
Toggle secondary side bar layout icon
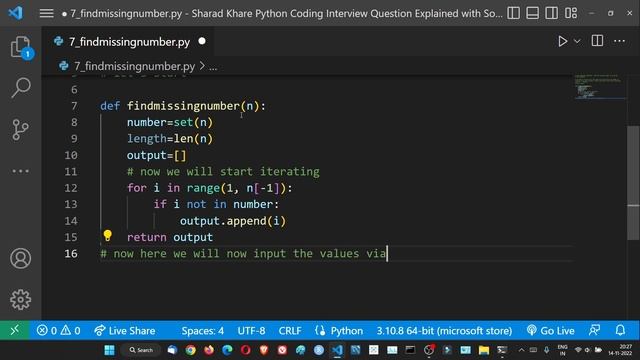pos(551,13)
